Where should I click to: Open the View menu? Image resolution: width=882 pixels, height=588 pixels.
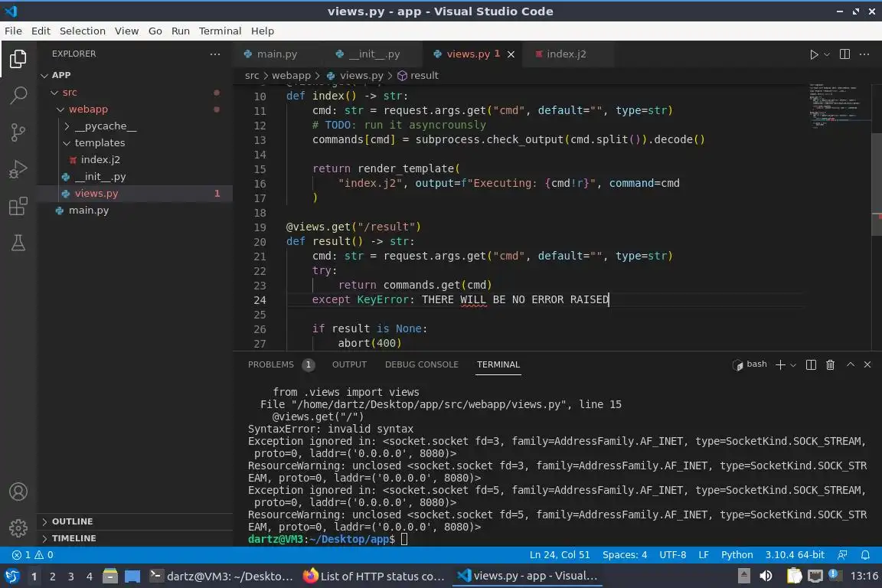tap(126, 31)
